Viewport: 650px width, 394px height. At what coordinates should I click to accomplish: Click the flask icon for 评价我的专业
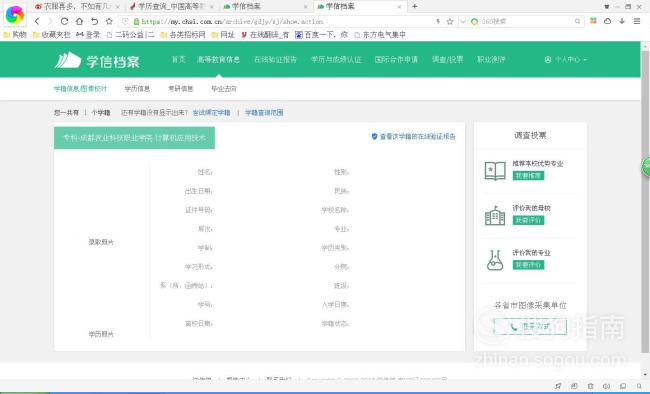(x=495, y=260)
